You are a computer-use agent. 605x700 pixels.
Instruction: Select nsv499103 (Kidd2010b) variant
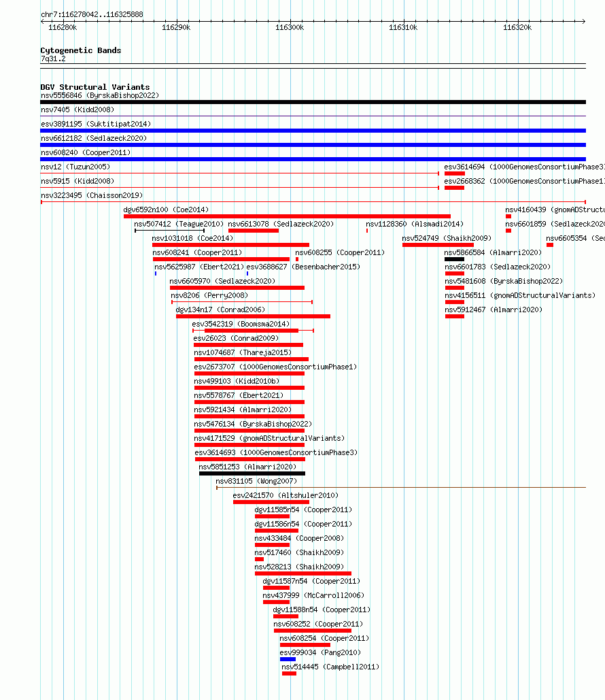point(237,381)
